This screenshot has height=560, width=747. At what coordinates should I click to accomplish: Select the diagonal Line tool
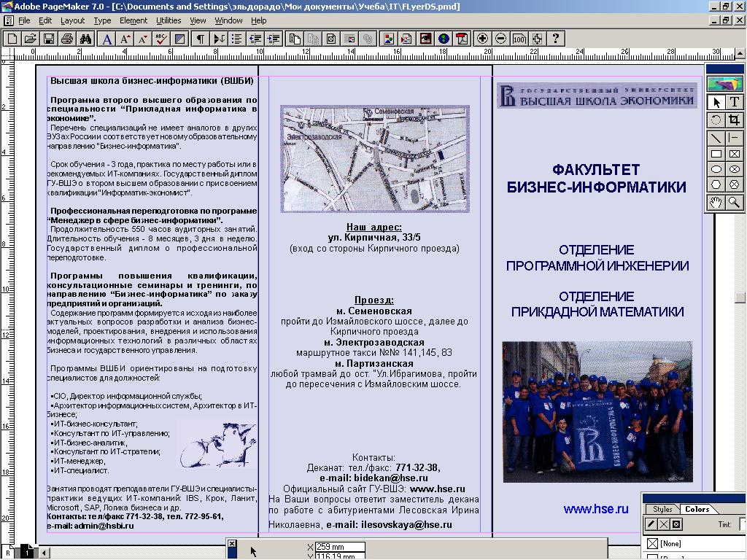(x=716, y=138)
